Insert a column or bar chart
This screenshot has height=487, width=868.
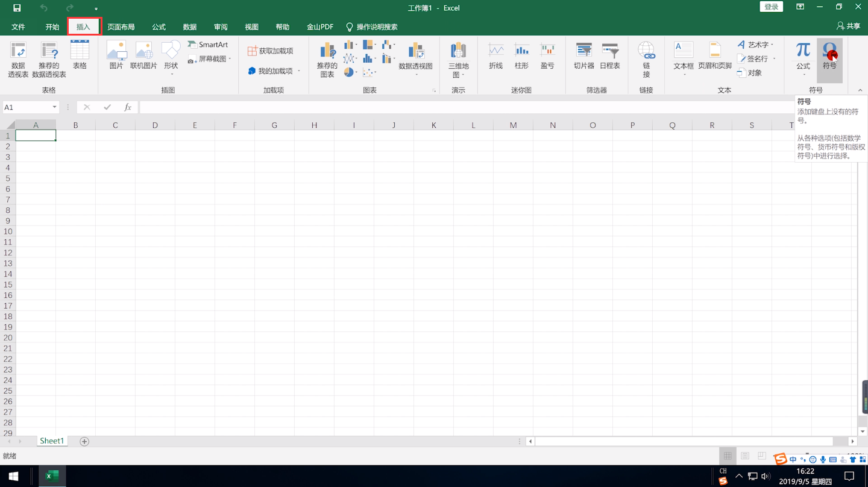(350, 45)
